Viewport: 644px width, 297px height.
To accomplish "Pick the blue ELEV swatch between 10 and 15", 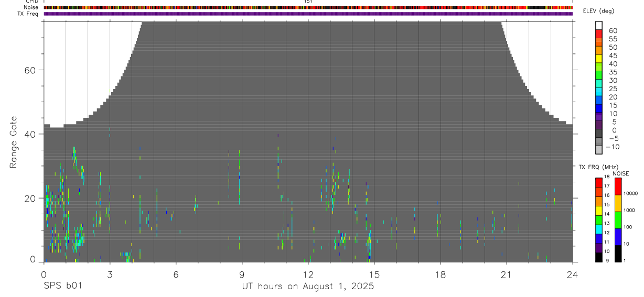I will pyautogui.click(x=599, y=108).
